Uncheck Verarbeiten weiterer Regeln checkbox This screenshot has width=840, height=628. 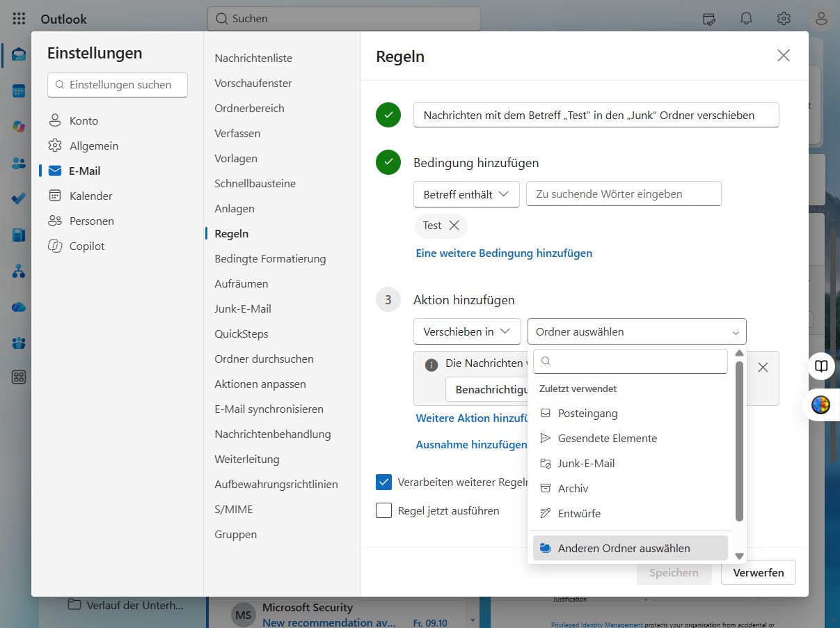coord(383,482)
